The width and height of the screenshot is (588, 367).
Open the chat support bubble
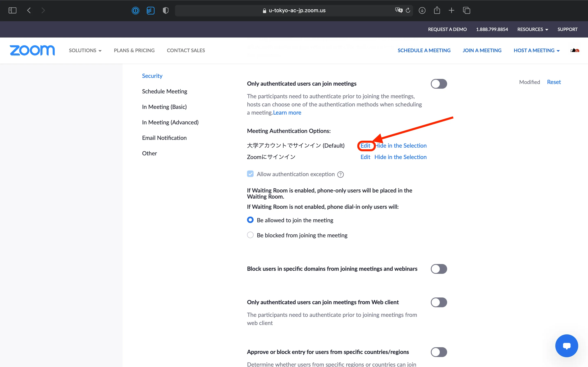(566, 346)
